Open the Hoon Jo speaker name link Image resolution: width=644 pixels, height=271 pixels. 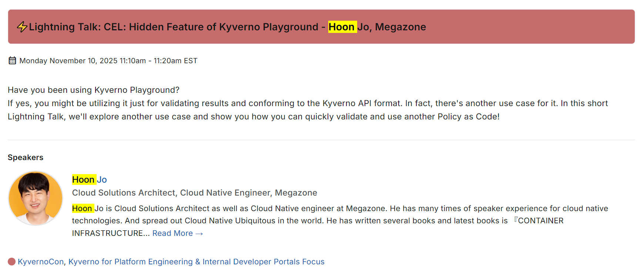tap(90, 180)
